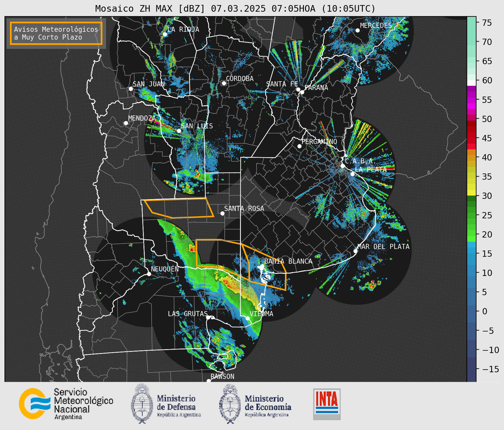
Task: Click the RAWSON city marker
Action: point(209,381)
